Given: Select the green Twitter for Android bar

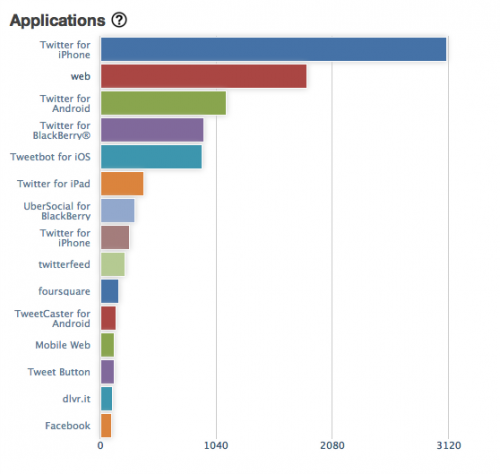Looking at the screenshot, I should click(x=163, y=103).
